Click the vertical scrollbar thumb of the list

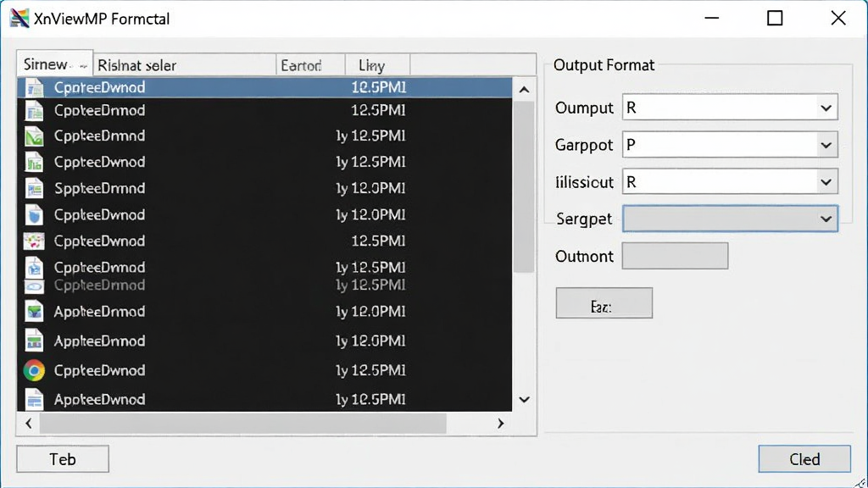tap(524, 187)
